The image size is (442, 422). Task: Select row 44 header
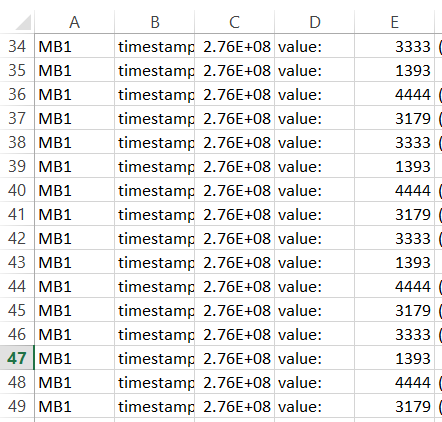pyautogui.click(x=17, y=286)
